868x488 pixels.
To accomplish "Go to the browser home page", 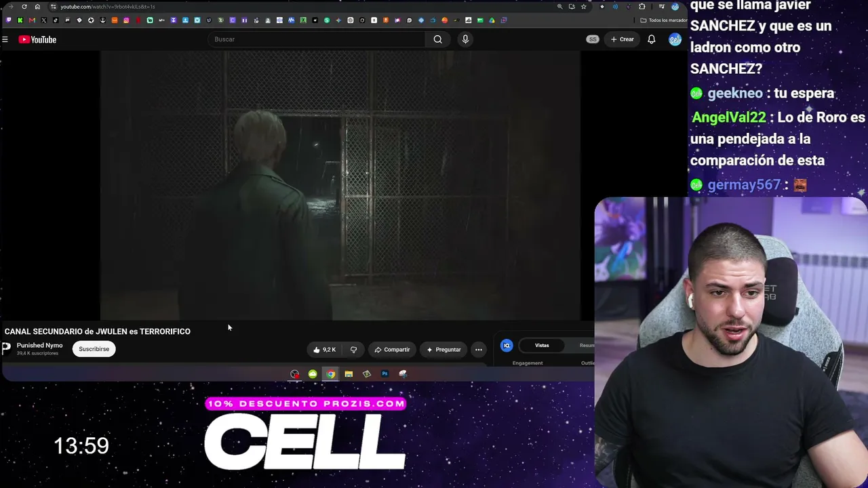I will tap(37, 7).
